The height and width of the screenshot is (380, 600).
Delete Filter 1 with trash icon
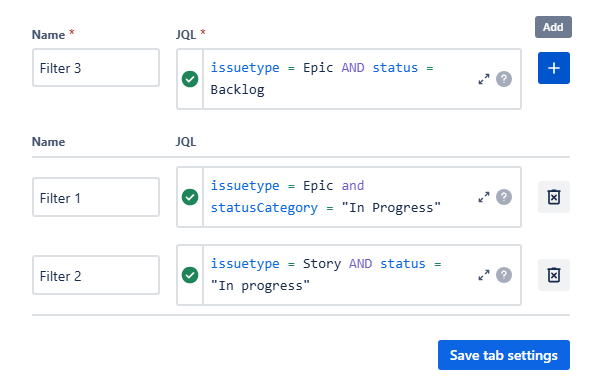tap(553, 197)
